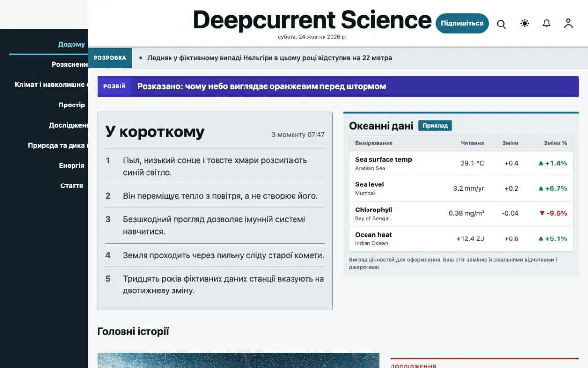Click the 3.2 mm/yr reading
The image size is (588, 368).
pos(468,188)
